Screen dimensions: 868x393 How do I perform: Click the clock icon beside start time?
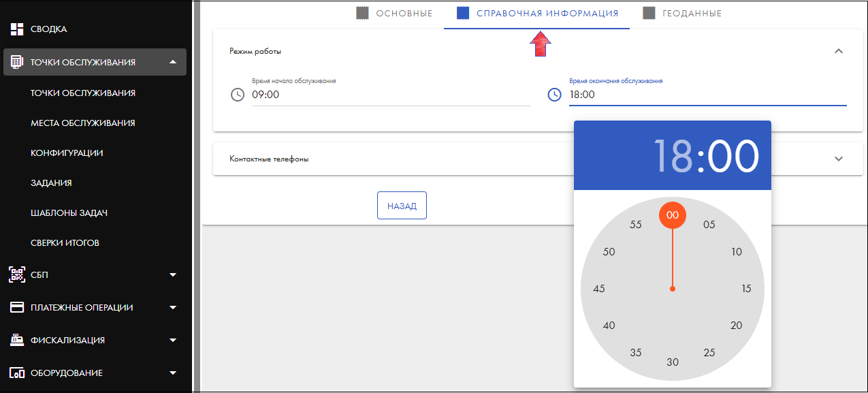tap(238, 95)
